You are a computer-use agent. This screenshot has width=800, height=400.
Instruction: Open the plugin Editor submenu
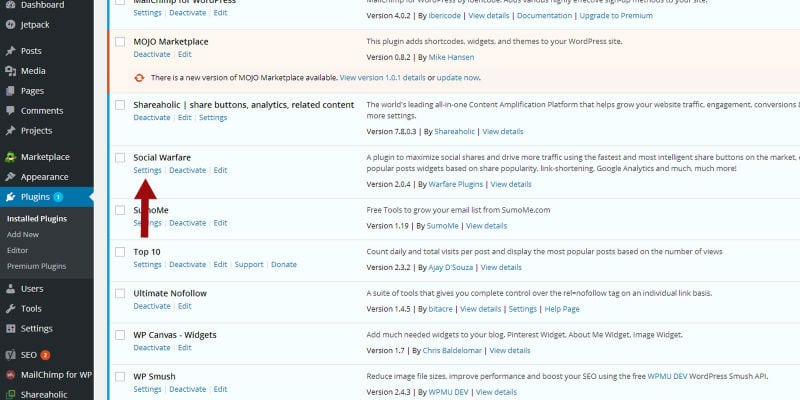coord(17,250)
